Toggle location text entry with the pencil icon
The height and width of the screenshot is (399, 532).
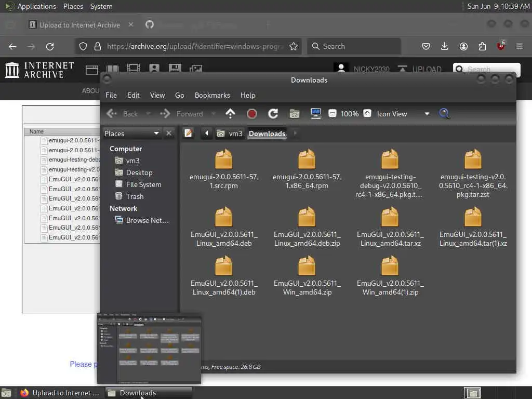coord(188,134)
